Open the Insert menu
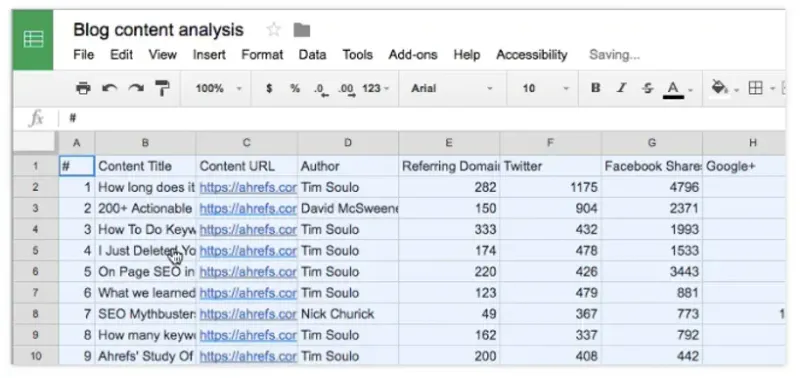The width and height of the screenshot is (800, 378). 209,55
